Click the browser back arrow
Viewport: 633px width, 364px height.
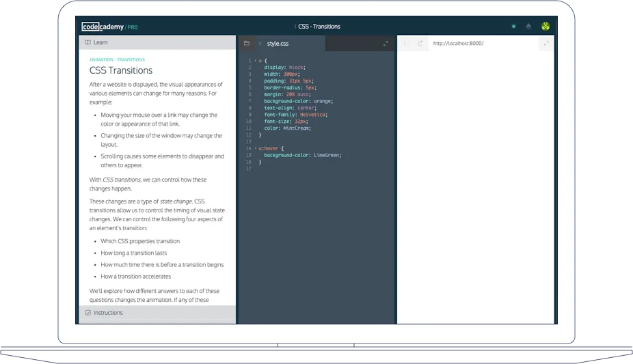tap(405, 43)
